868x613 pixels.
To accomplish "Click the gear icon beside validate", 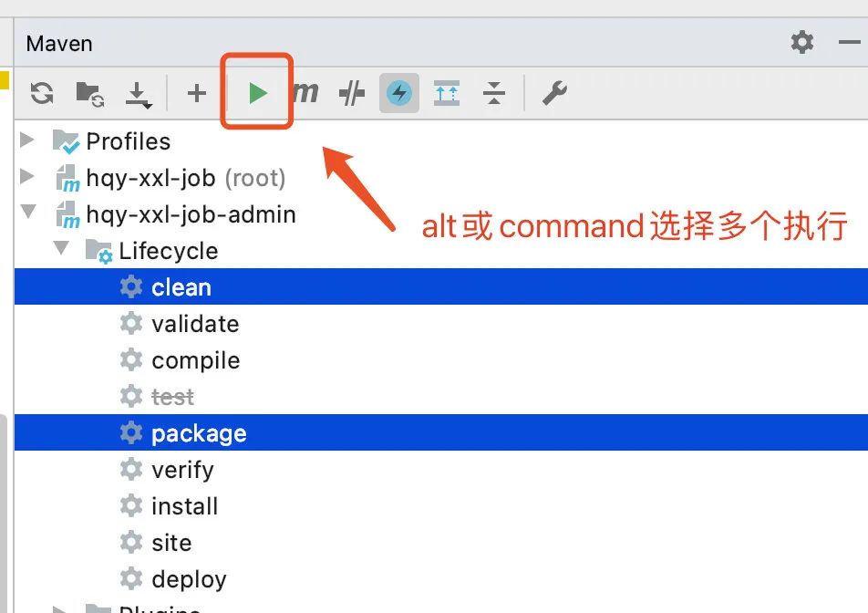I will point(131,324).
